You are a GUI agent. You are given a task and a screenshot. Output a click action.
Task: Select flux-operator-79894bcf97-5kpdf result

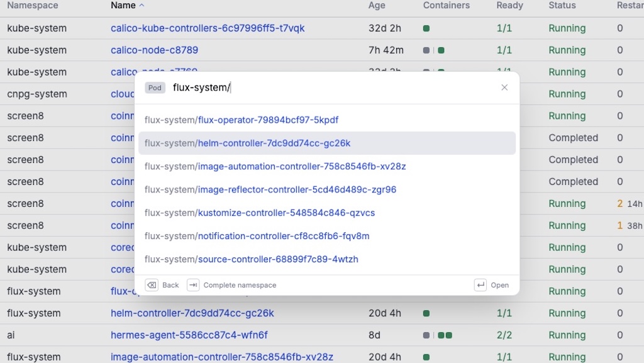(327, 120)
